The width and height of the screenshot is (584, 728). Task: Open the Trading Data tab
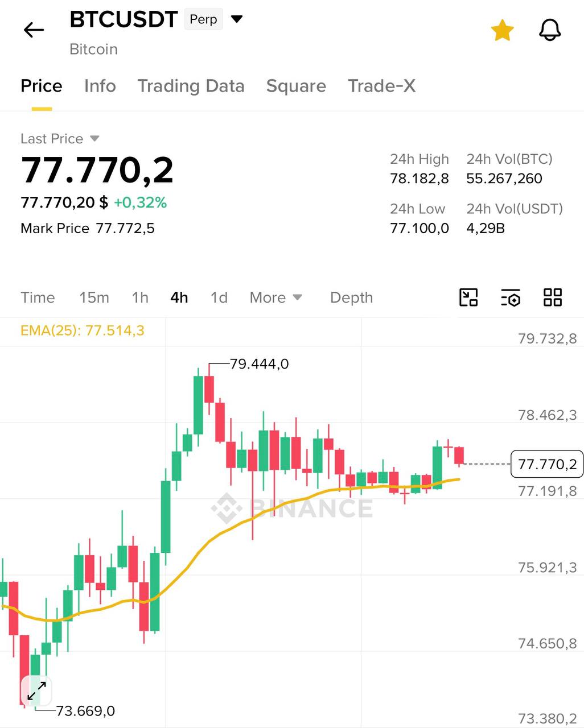coord(191,86)
